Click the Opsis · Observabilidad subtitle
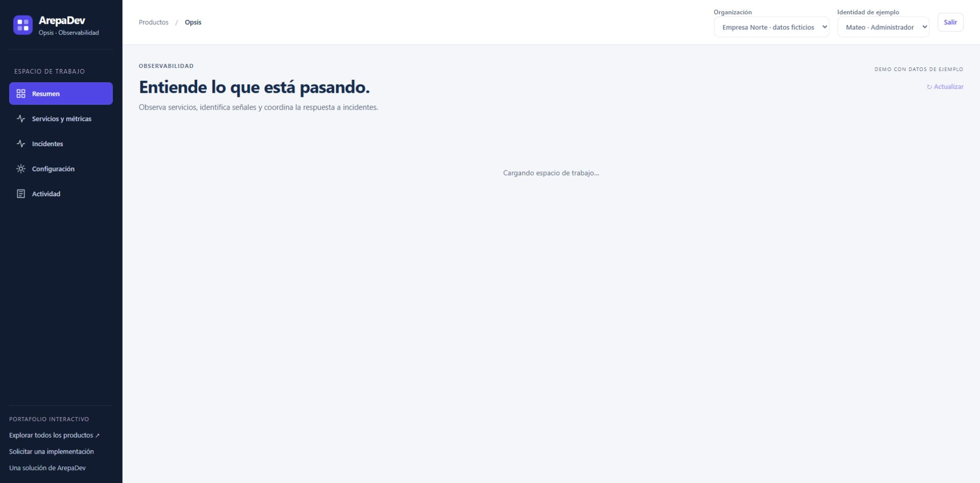980x483 pixels. click(69, 32)
